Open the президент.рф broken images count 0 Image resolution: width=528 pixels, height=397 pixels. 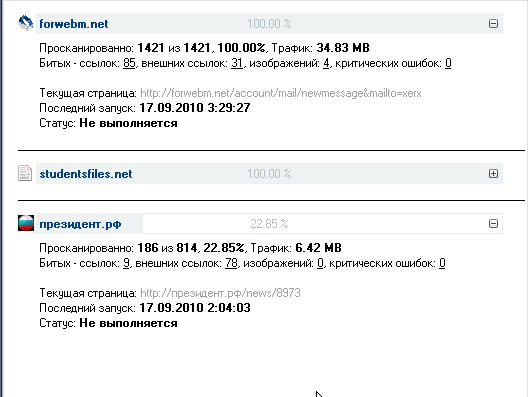pyautogui.click(x=320, y=263)
